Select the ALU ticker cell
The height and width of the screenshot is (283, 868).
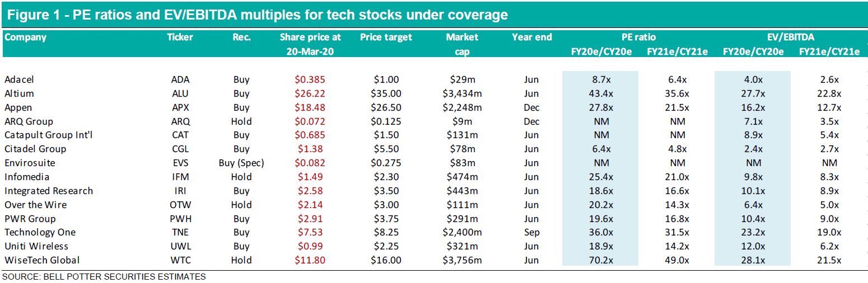(x=180, y=93)
